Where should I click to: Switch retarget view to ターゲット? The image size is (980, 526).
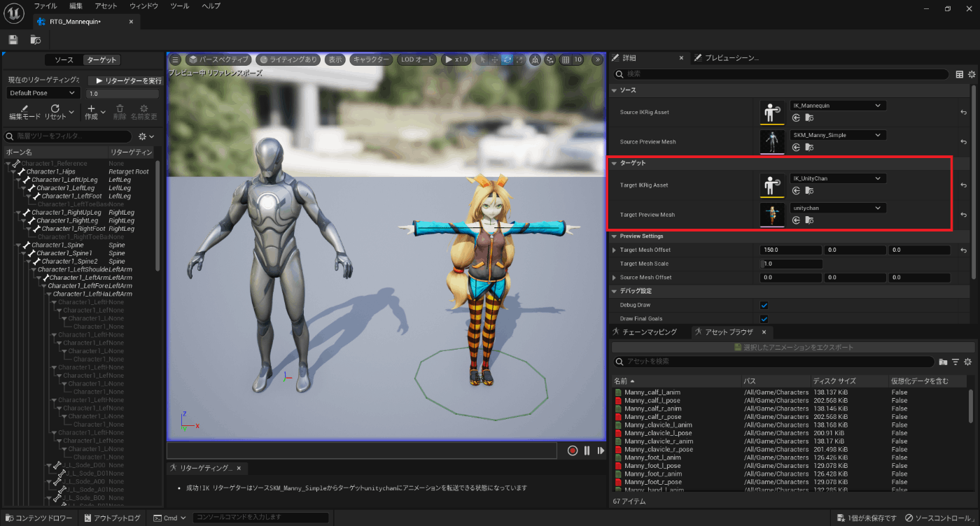click(x=101, y=60)
